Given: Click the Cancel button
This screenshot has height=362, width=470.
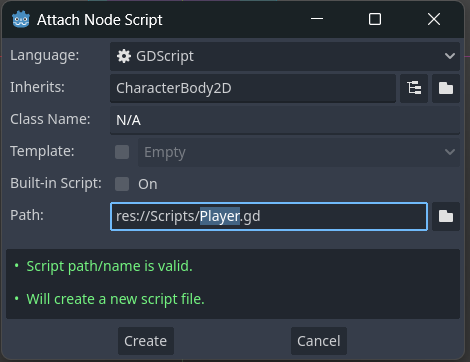Looking at the screenshot, I should [319, 341].
